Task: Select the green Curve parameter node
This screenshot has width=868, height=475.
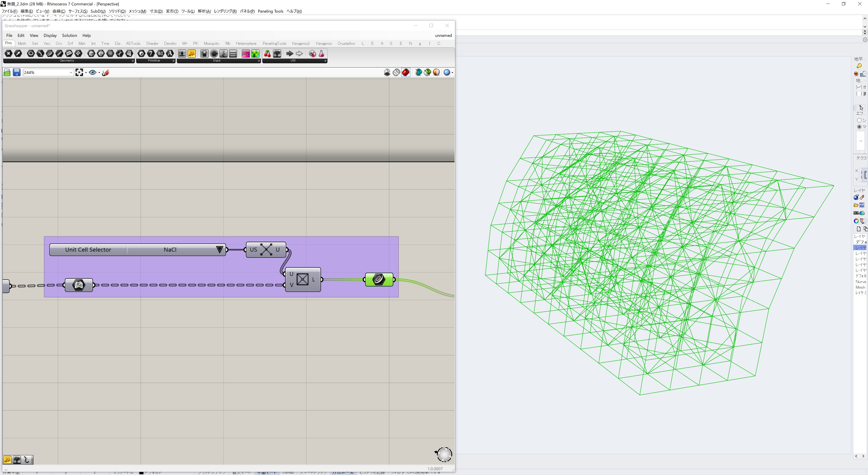Action: (x=379, y=280)
